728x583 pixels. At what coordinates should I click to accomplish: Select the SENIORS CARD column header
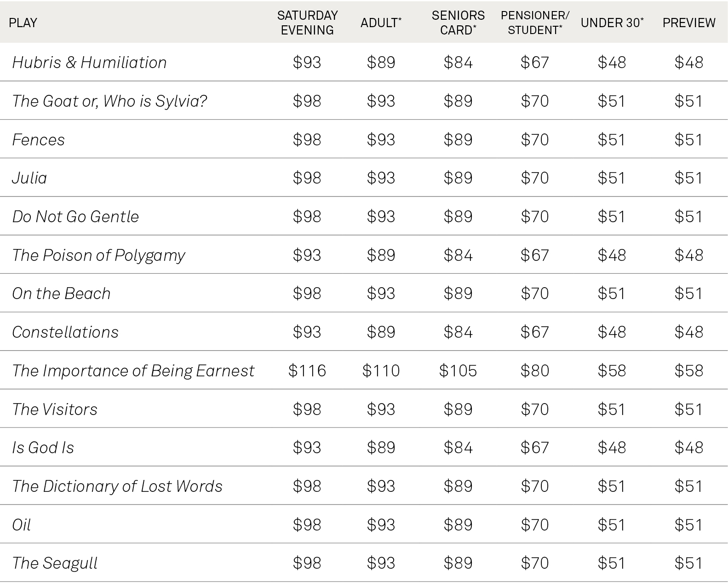click(x=458, y=23)
